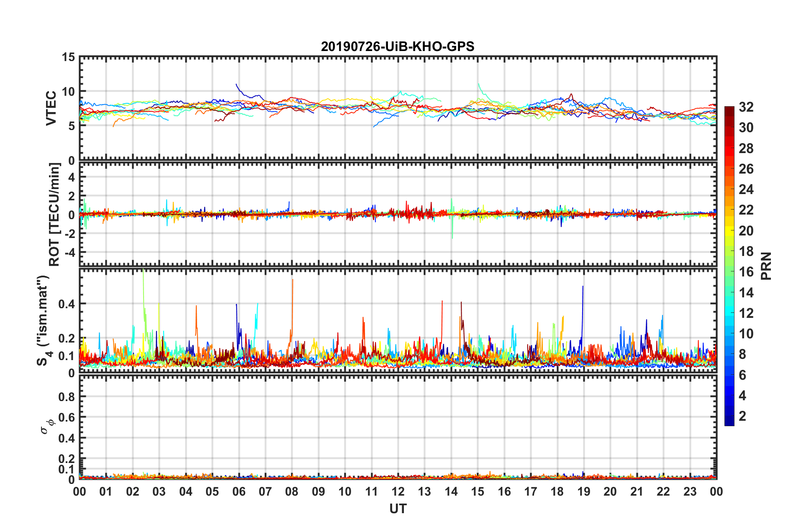Click the plot title 20190726-UiB-KHO-GPS

pyautogui.click(x=398, y=46)
